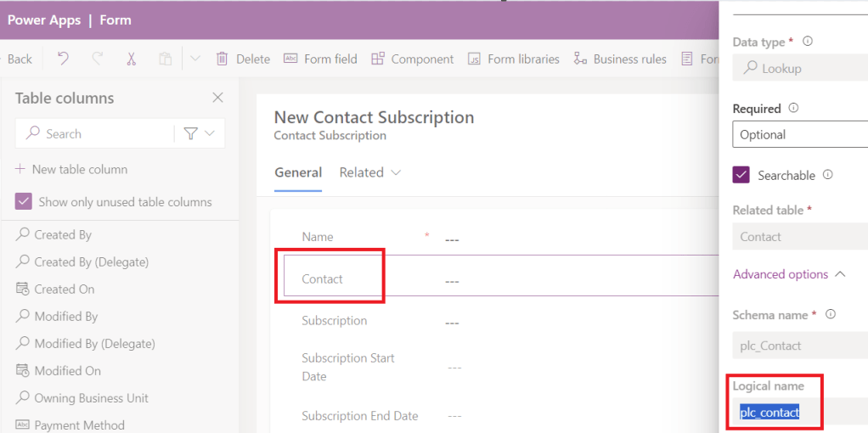This screenshot has width=868, height=433.
Task: Uncheck Show only unused table columns
Action: click(24, 202)
